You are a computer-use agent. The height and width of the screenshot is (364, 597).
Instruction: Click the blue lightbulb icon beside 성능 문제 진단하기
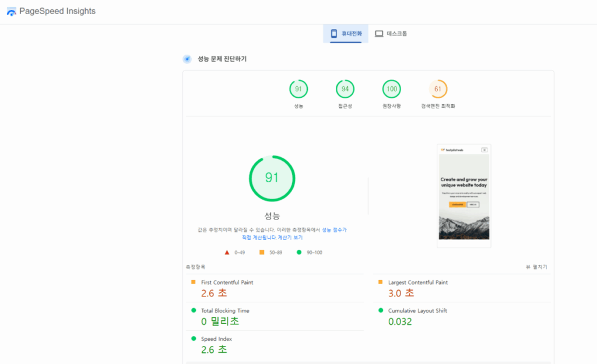[x=187, y=58]
